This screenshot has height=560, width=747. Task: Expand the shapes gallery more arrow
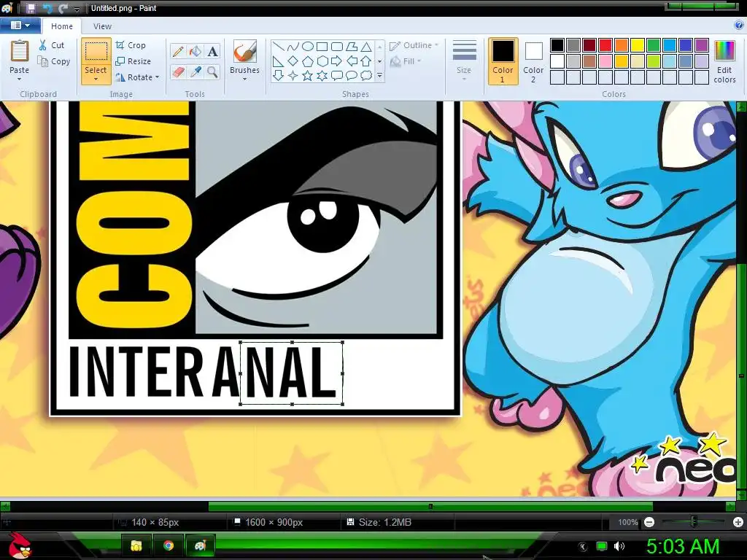(x=379, y=76)
